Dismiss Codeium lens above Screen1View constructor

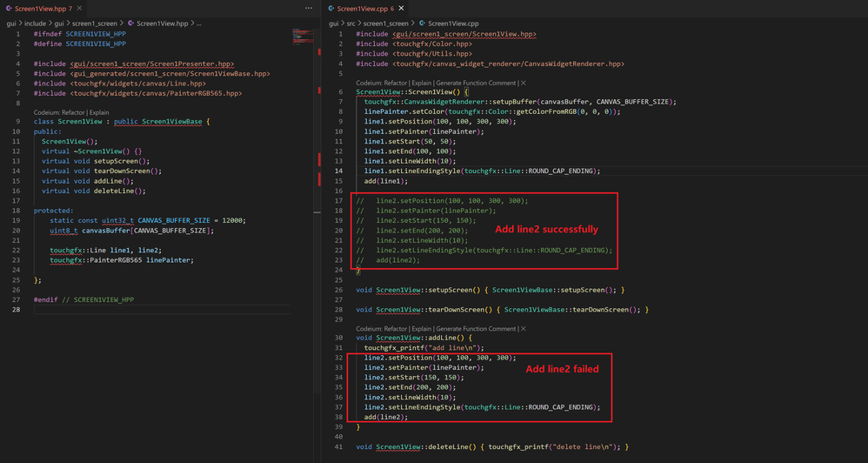pos(522,83)
